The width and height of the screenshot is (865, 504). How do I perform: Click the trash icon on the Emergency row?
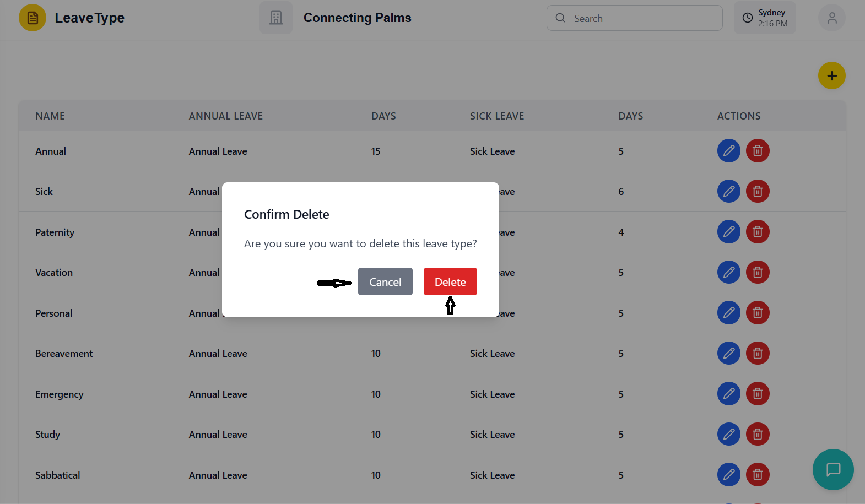click(x=758, y=393)
